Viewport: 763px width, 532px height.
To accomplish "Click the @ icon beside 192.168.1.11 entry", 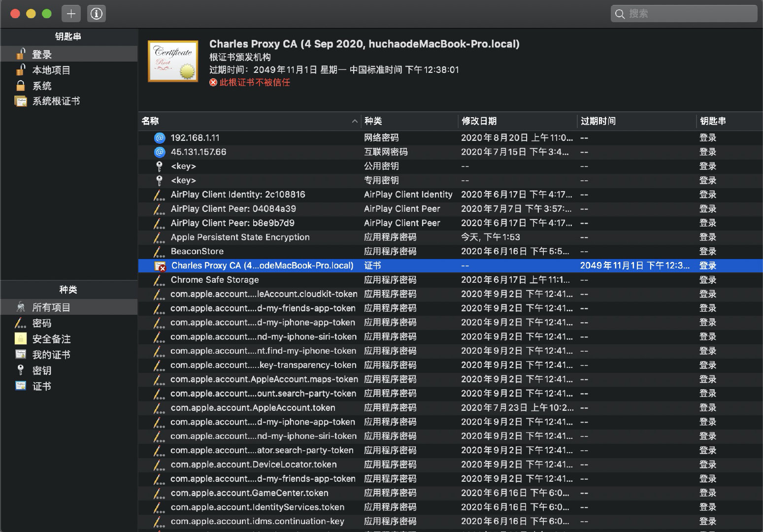I will [159, 137].
